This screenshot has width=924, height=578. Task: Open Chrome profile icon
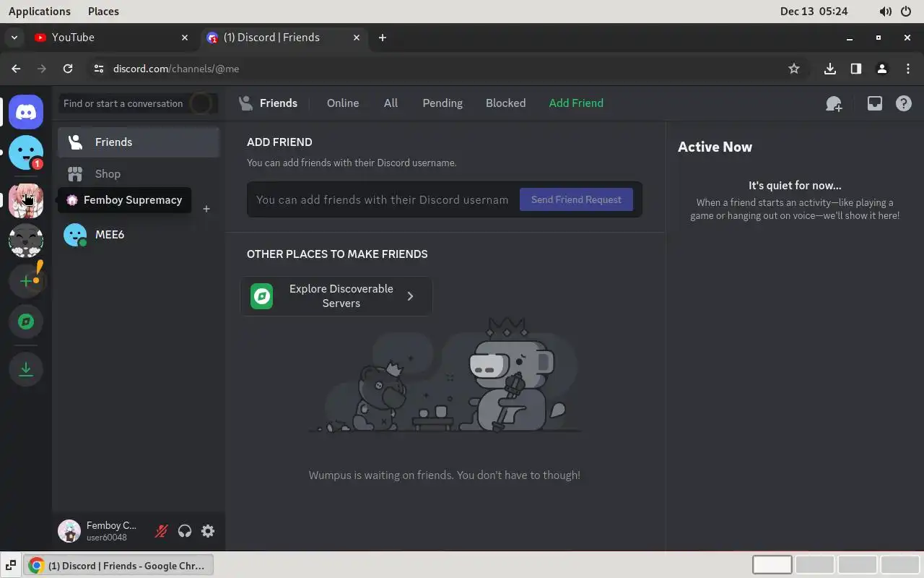tap(882, 69)
